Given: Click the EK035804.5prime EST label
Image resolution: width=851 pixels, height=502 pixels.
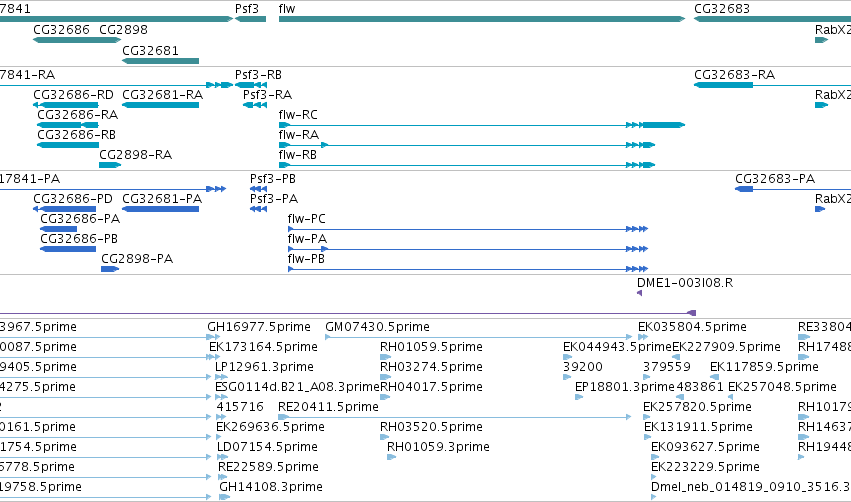Looking at the screenshot, I should coord(692,327).
